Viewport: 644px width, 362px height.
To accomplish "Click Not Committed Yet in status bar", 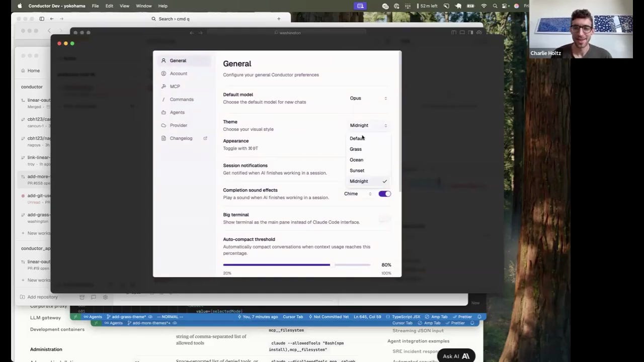I will (328, 317).
